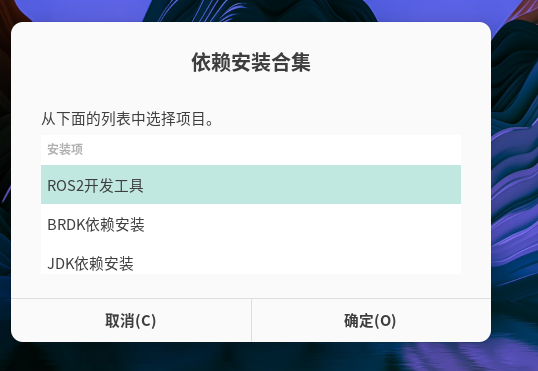Click the BRDK text in the second row

(66, 225)
